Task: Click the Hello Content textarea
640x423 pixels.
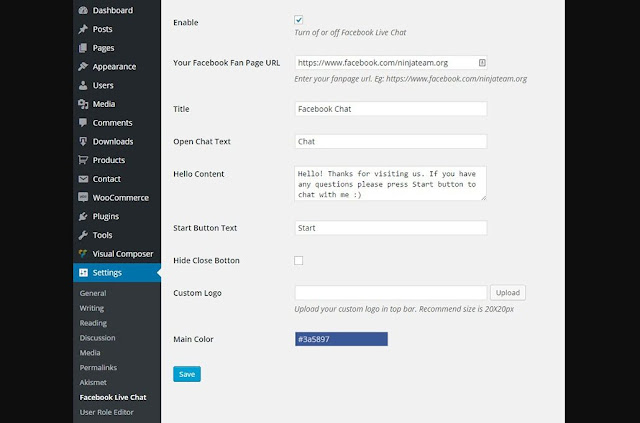Action: pos(391,184)
